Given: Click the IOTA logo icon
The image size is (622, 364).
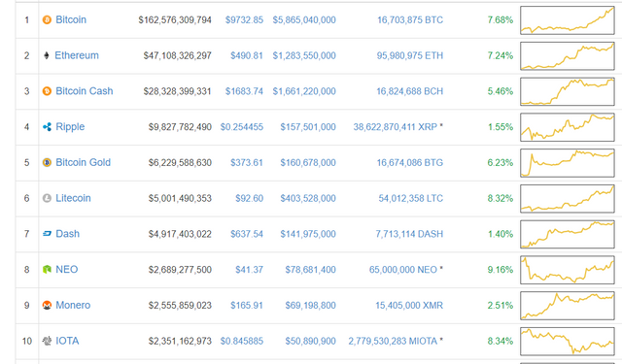Looking at the screenshot, I should point(47,341).
